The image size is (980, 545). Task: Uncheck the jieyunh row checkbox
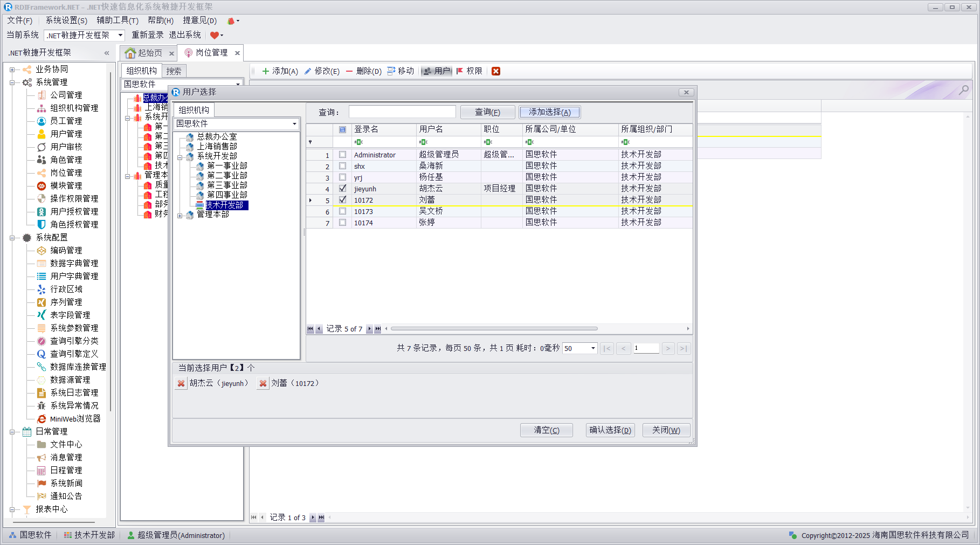[342, 189]
